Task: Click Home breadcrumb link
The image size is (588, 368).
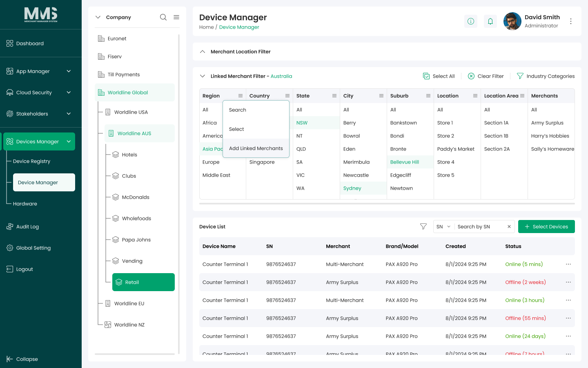Action: click(206, 27)
